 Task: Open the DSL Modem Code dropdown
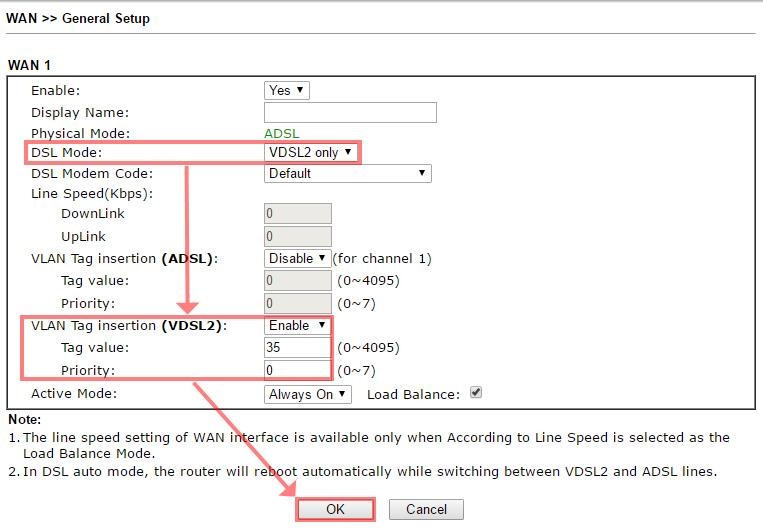click(347, 173)
